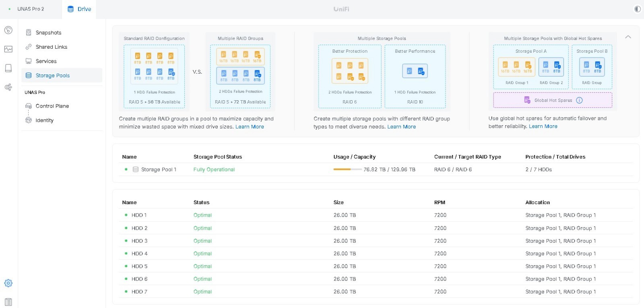Image resolution: width=644 pixels, height=308 pixels.
Task: Click the dashboard gauge icon in the left rail
Action: (x=8, y=30)
